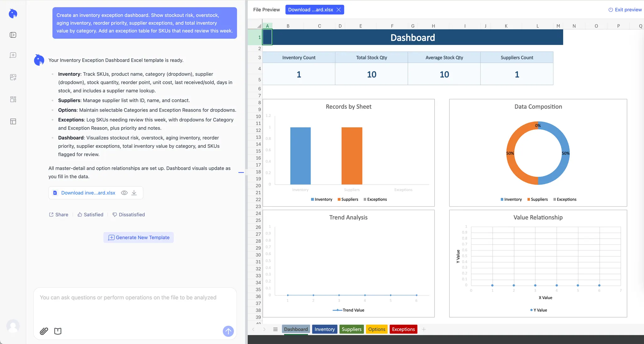Click the Share button
The image size is (644, 344).
[58, 214]
